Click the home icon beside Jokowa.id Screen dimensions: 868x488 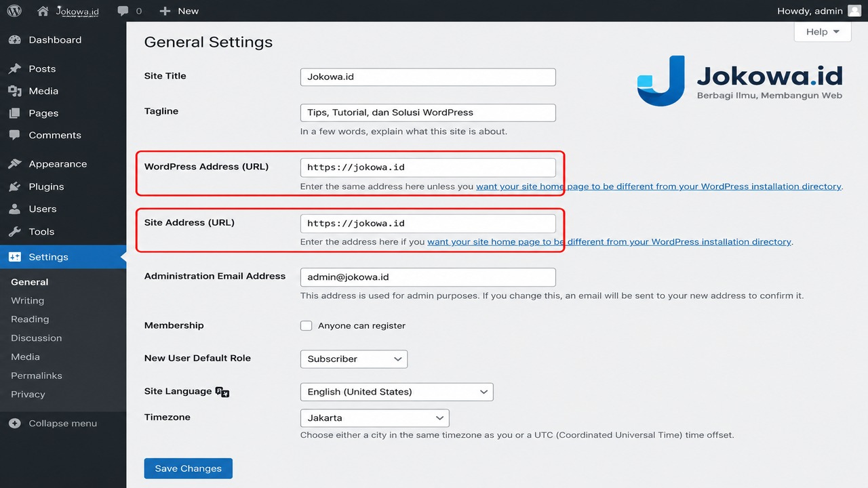(x=43, y=11)
